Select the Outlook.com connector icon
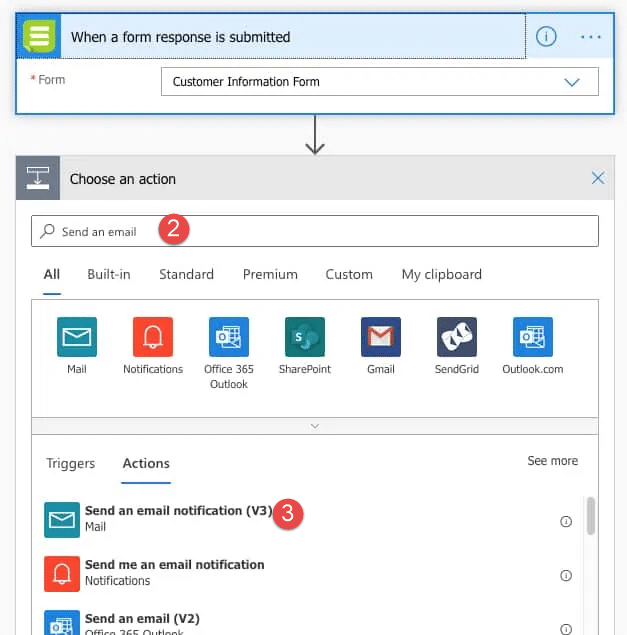This screenshot has width=627, height=635. click(533, 337)
